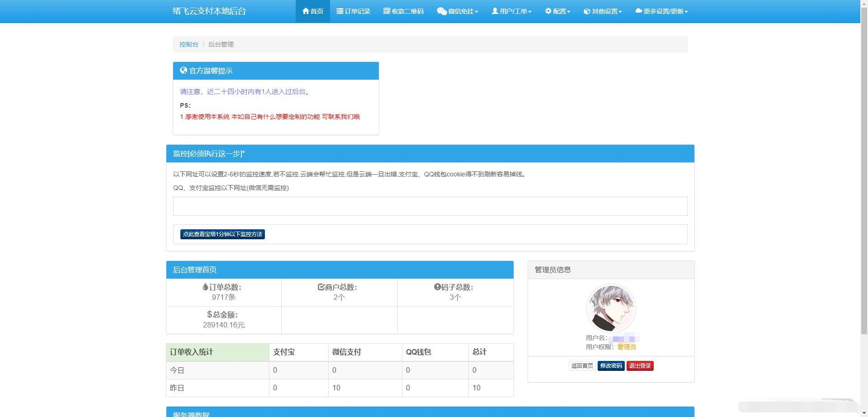Expand the 用户/工单 dropdown caret
Viewport: 868px width, 417px height.
tap(530, 12)
